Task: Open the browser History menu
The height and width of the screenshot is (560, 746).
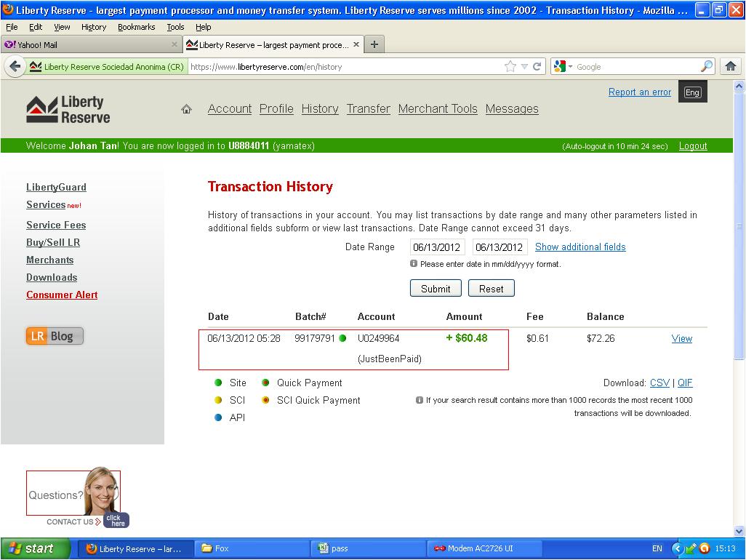Action: [x=94, y=27]
